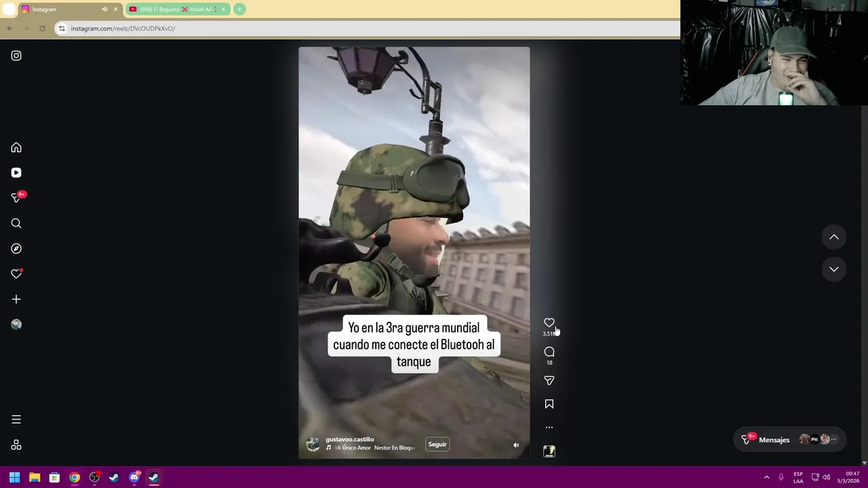Open Messages in the left sidebar

tap(16, 198)
